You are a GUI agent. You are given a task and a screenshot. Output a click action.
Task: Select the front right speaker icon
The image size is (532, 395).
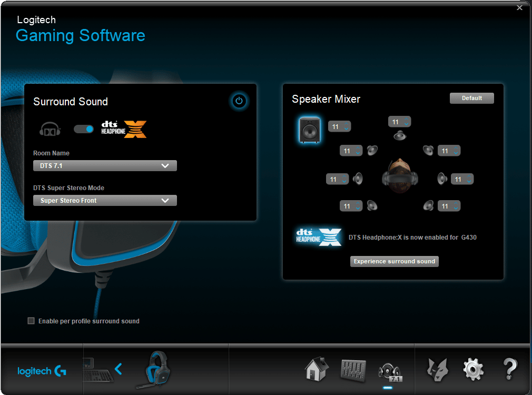click(428, 150)
